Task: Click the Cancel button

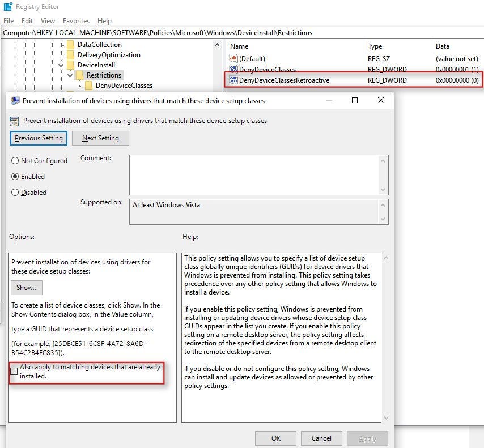Action: pyautogui.click(x=321, y=438)
